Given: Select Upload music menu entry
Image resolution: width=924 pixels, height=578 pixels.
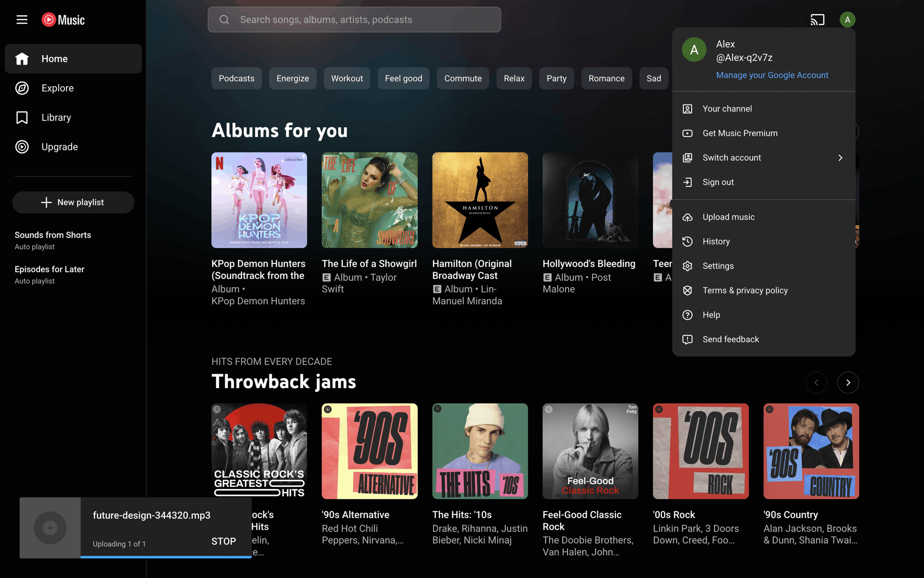Looking at the screenshot, I should 764,217.
